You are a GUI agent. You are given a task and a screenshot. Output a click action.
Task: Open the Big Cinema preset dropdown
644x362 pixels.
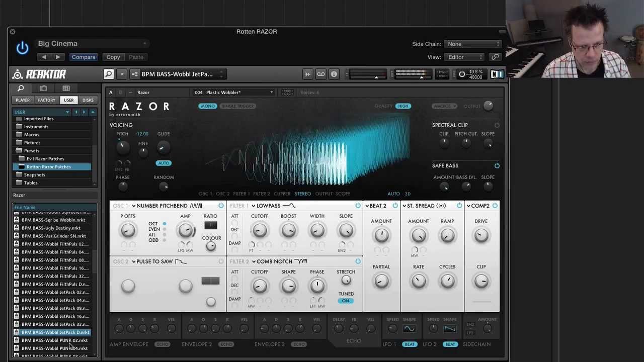pos(92,44)
